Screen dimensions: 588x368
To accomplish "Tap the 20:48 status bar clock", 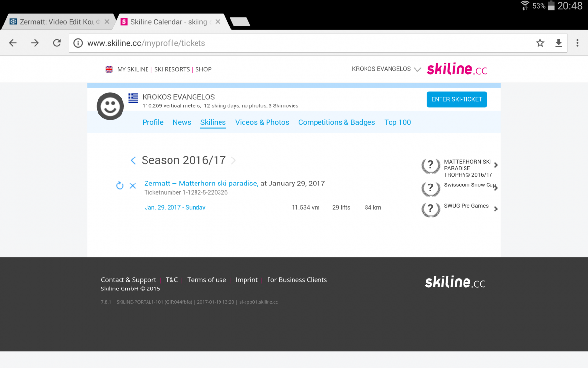I will [x=570, y=6].
